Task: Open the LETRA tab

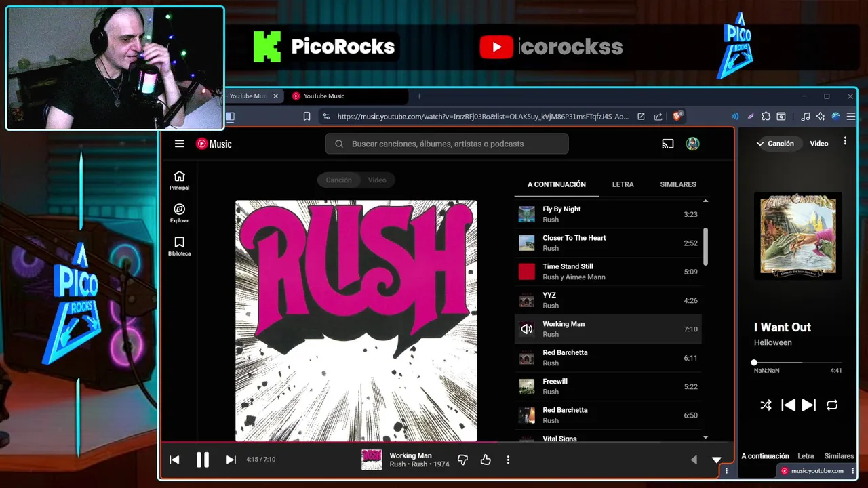Action: pyautogui.click(x=623, y=184)
